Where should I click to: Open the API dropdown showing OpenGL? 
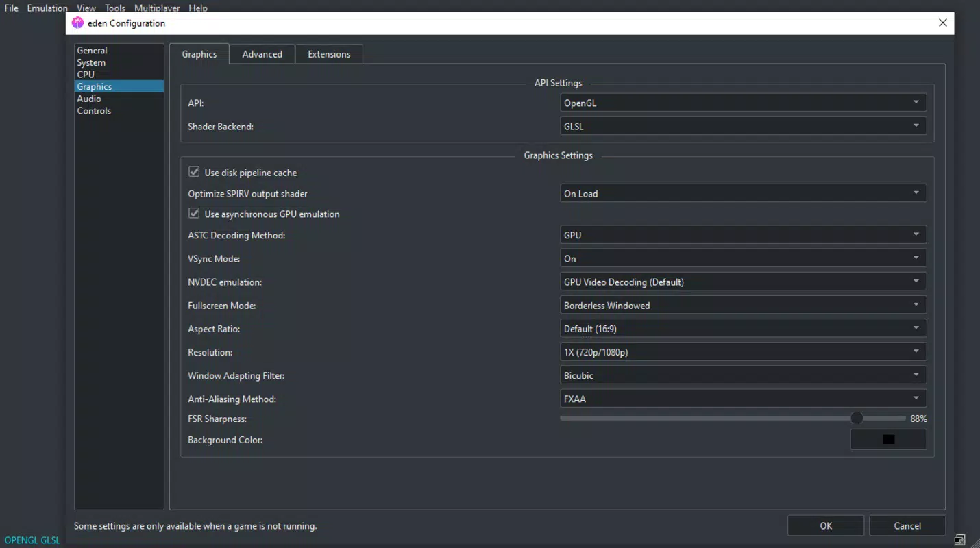[x=744, y=103]
